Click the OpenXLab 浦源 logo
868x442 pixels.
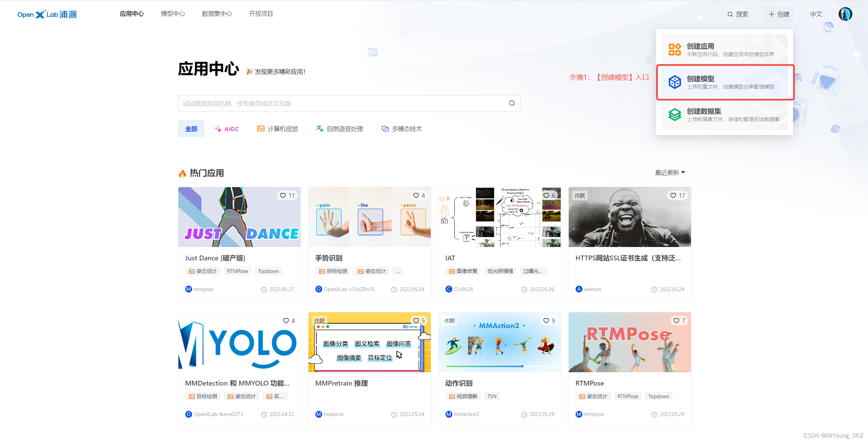click(47, 14)
